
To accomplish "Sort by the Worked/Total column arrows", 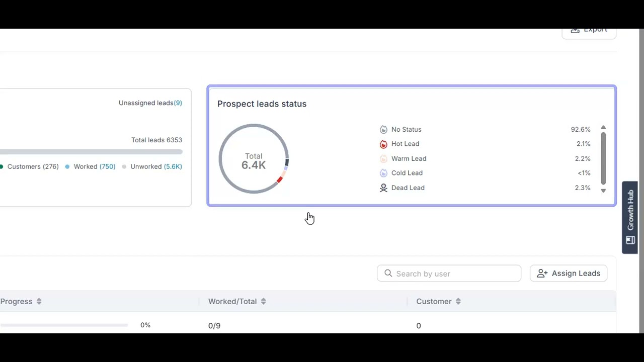I will tap(263, 301).
